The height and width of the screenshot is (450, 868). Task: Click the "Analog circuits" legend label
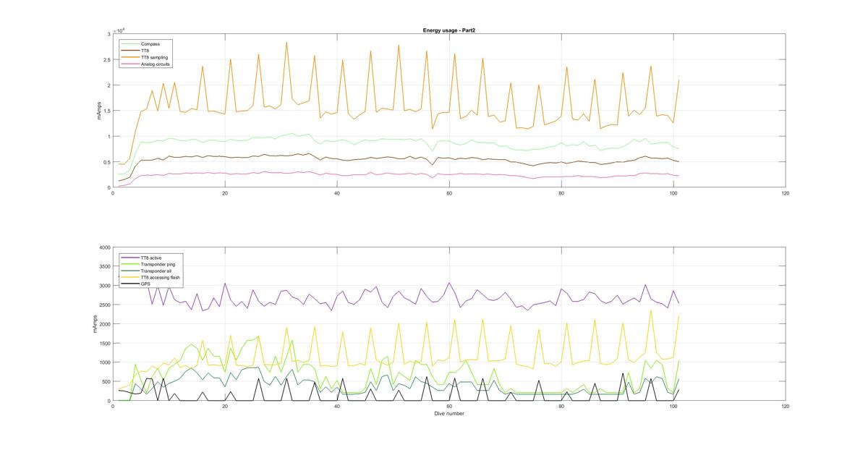pos(156,64)
